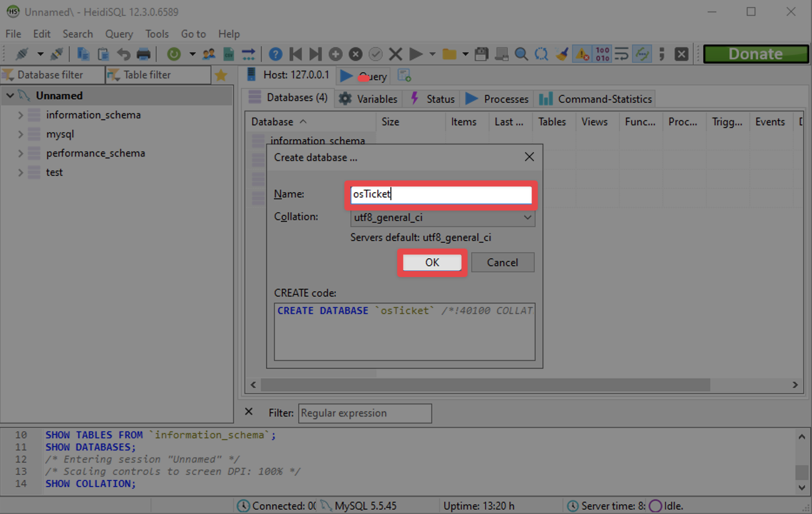Toggle stop-on-errors warning button
The image size is (812, 514).
pyautogui.click(x=582, y=54)
